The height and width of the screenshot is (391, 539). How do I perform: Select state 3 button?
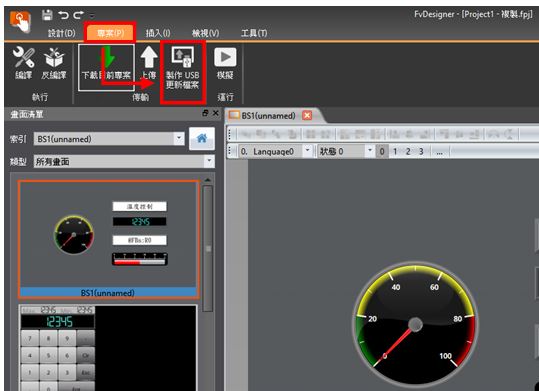pos(421,151)
